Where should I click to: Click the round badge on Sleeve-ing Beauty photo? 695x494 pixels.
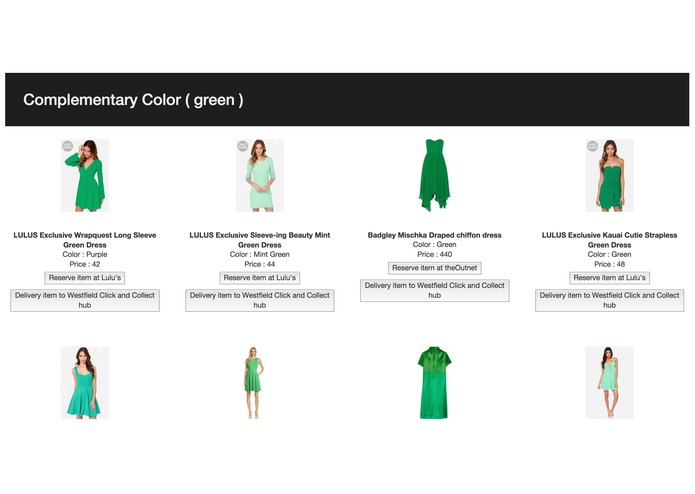(242, 146)
